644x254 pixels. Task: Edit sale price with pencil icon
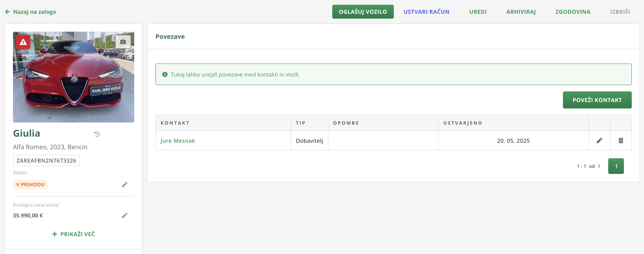pos(125,215)
